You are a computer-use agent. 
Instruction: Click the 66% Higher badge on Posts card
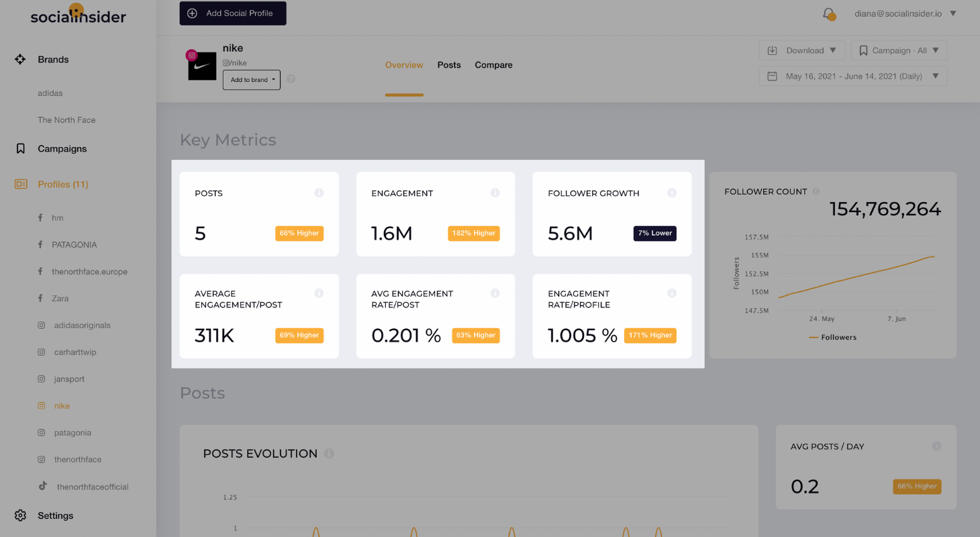299,233
